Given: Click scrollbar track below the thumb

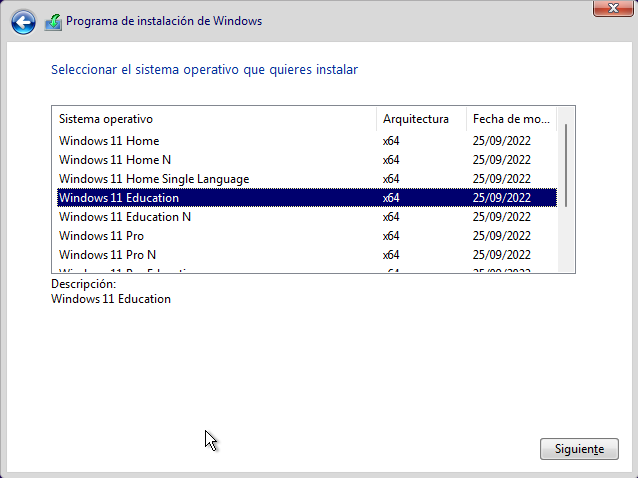Looking at the screenshot, I should tap(566, 240).
